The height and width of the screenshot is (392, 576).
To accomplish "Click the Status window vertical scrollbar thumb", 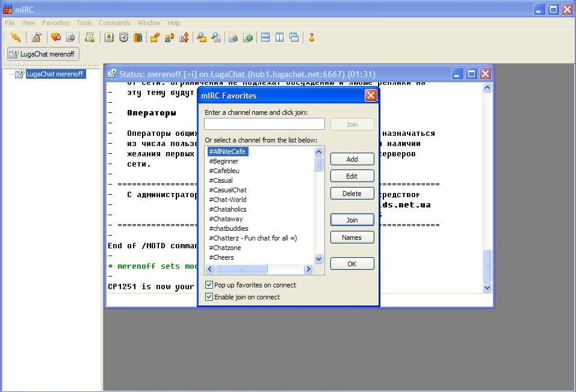I will (487, 266).
